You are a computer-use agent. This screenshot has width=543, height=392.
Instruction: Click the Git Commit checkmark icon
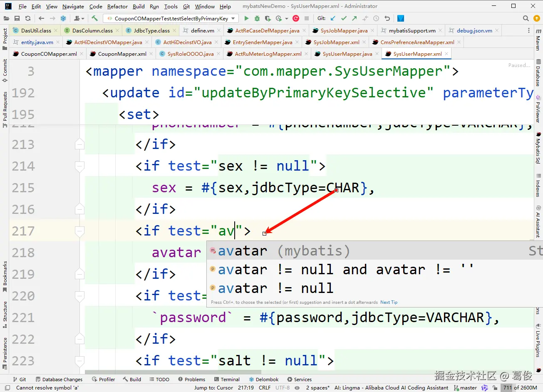344,18
